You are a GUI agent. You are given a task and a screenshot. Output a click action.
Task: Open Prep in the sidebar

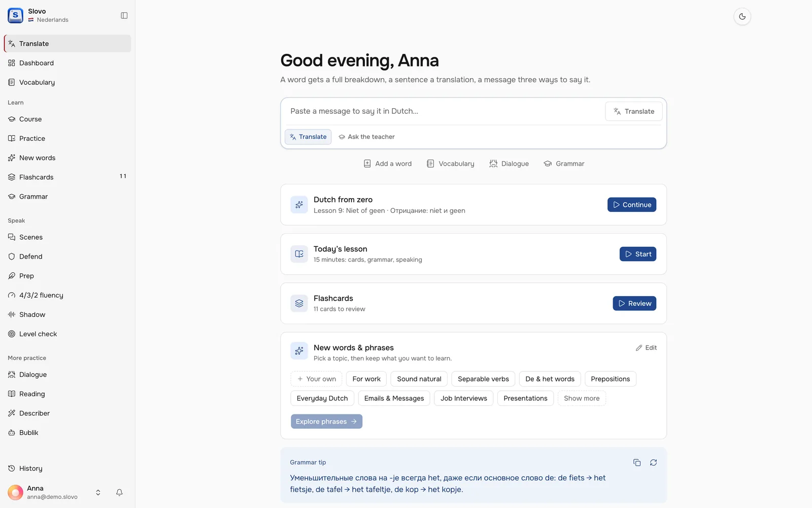pos(67,276)
